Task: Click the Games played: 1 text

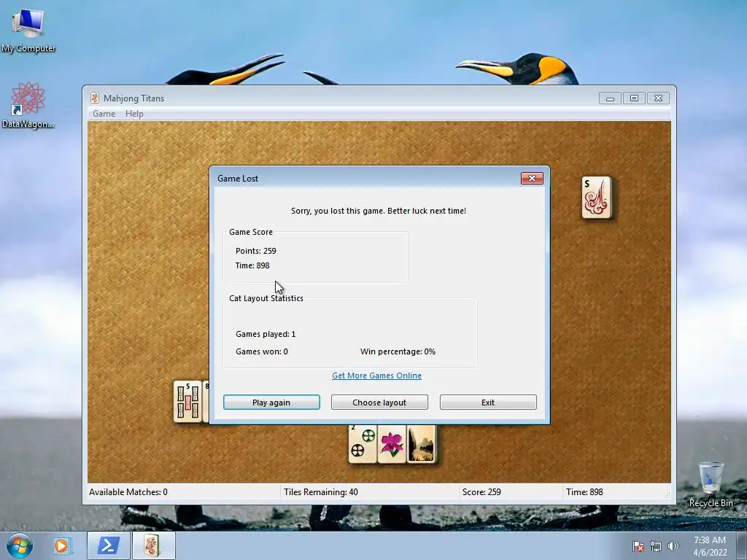Action: [266, 334]
